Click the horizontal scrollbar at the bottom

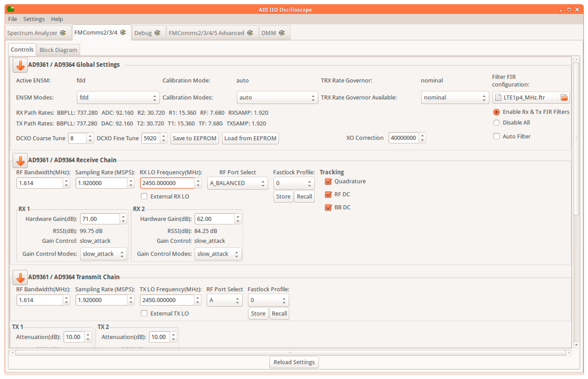(x=290, y=353)
